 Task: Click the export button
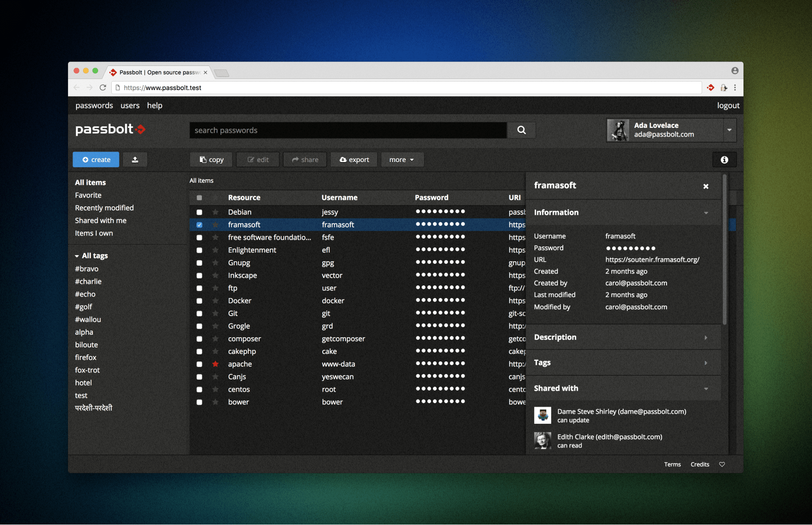tap(354, 160)
